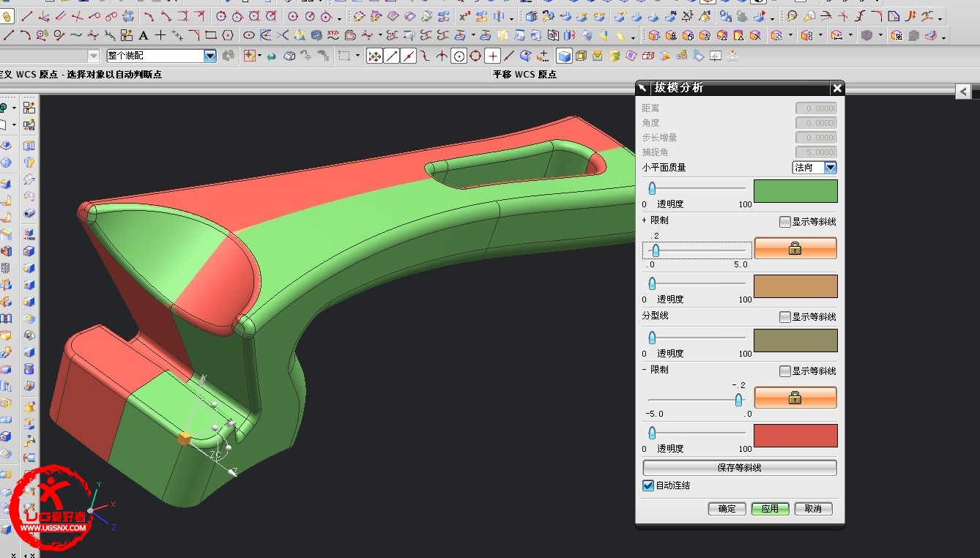The height and width of the screenshot is (558, 980).
Task: Enable the midpoint snap icon
Action: click(409, 56)
